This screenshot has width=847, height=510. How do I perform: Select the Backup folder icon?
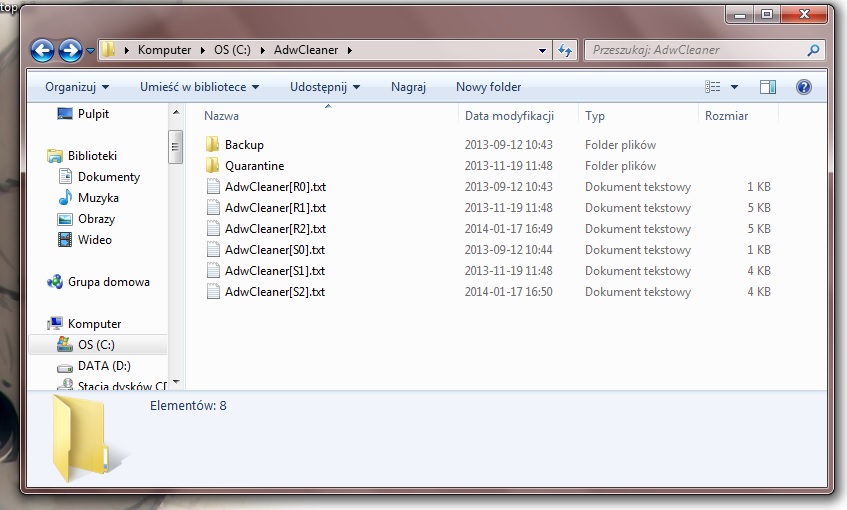212,144
